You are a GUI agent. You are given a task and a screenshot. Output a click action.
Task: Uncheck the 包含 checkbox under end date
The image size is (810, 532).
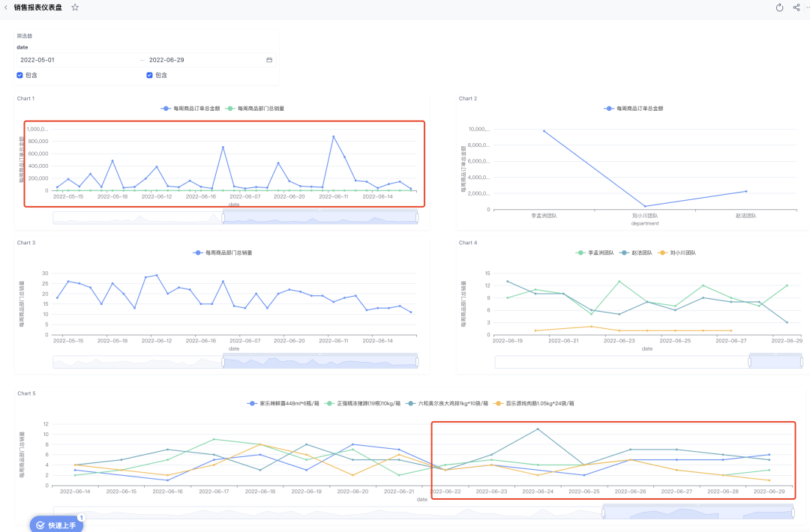click(149, 76)
